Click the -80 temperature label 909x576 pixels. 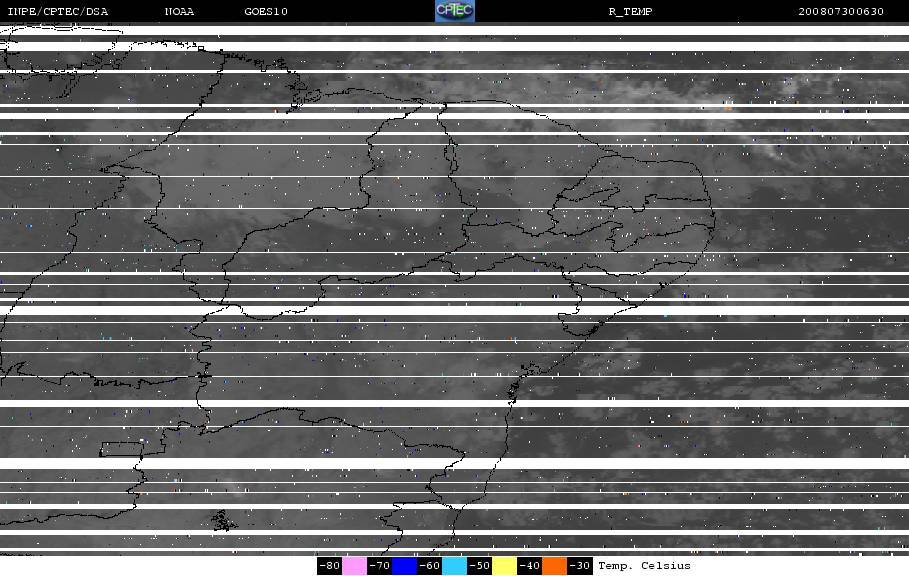pos(329,566)
